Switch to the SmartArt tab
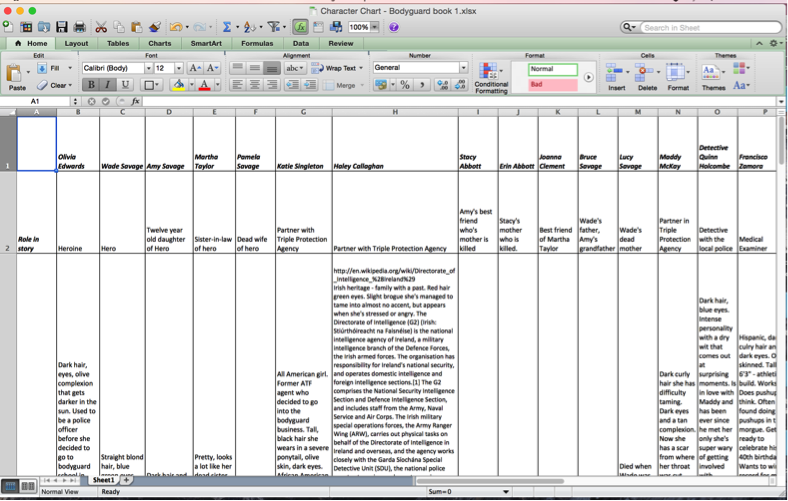The height and width of the screenshot is (501, 788). 206,44
